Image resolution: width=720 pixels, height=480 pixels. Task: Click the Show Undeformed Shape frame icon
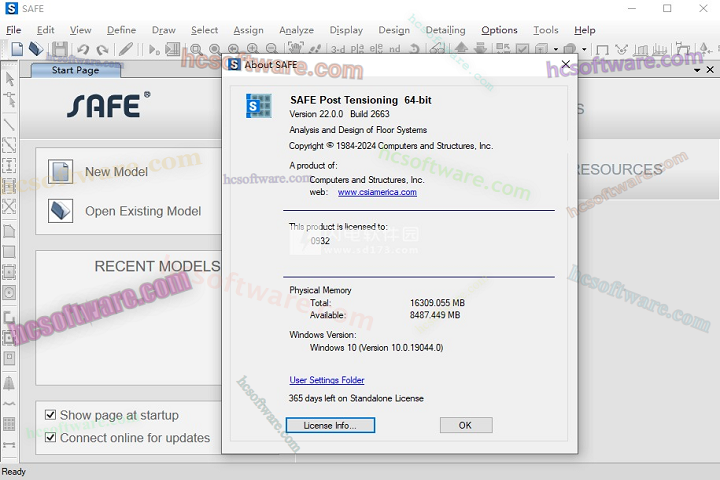602,49
